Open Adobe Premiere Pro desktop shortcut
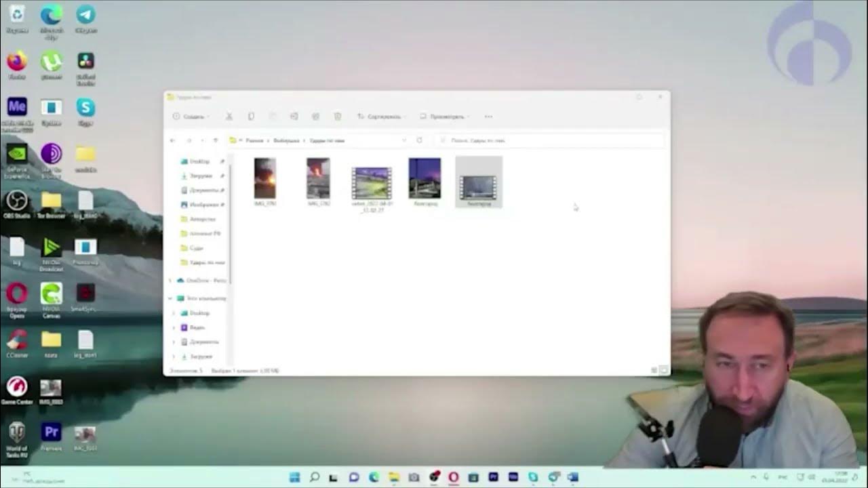The height and width of the screenshot is (488, 868). click(52, 436)
